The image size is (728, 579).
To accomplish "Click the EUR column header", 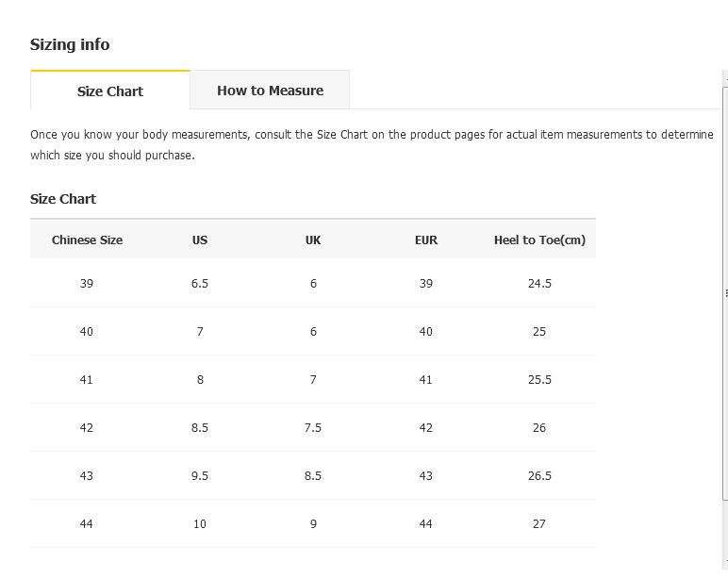I will point(425,240).
